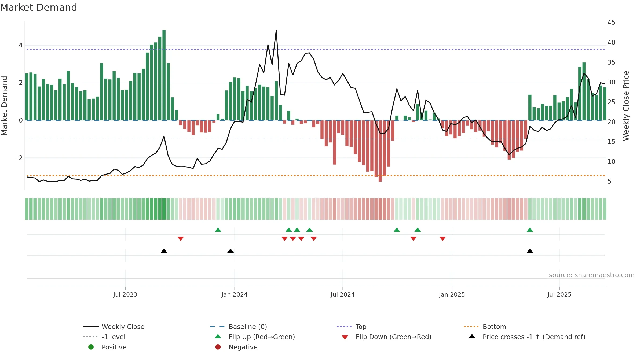Click the Jul 2023 axis label
Viewport: 644px width, 362px height.
coord(125,295)
